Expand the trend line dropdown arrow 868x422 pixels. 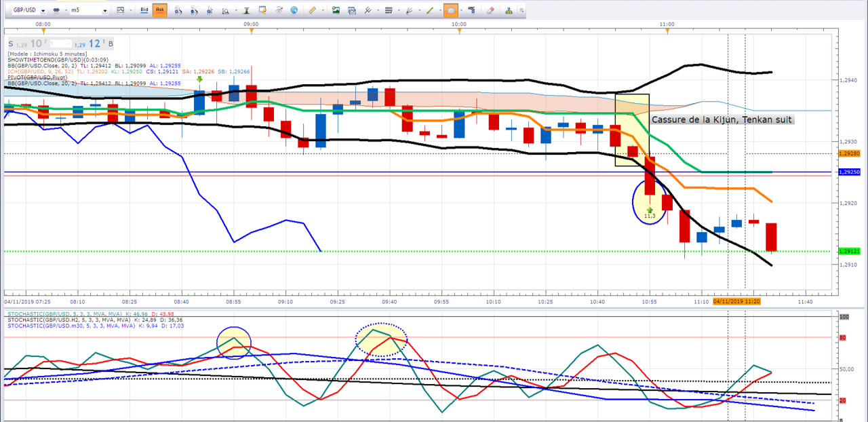[x=440, y=10]
